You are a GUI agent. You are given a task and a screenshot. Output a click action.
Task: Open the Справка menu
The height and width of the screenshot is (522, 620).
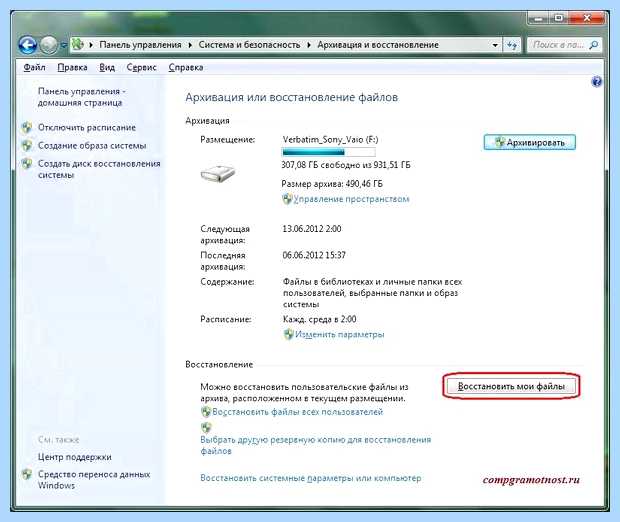tap(186, 68)
